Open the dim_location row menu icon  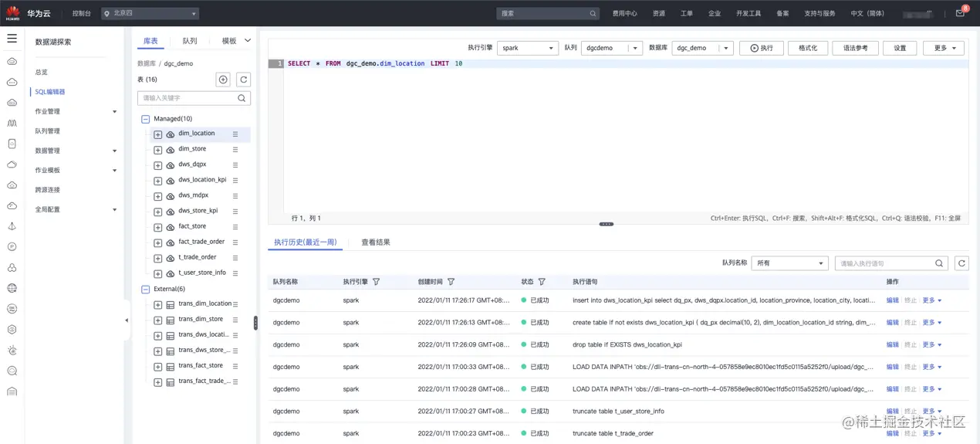tap(235, 134)
